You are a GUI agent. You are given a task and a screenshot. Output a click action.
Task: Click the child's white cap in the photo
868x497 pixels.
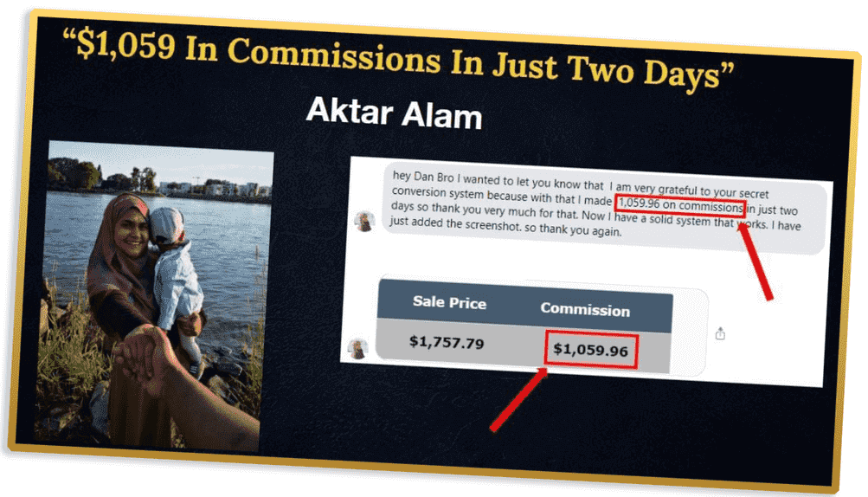click(x=165, y=223)
